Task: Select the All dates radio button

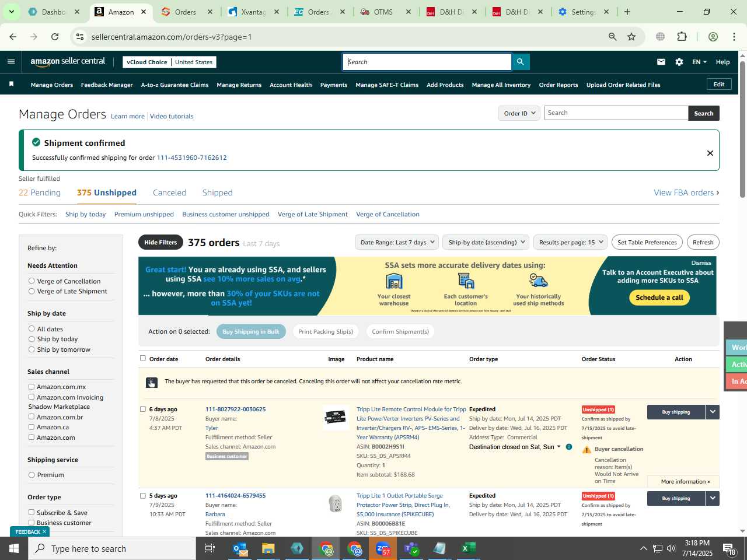Action: click(x=32, y=329)
